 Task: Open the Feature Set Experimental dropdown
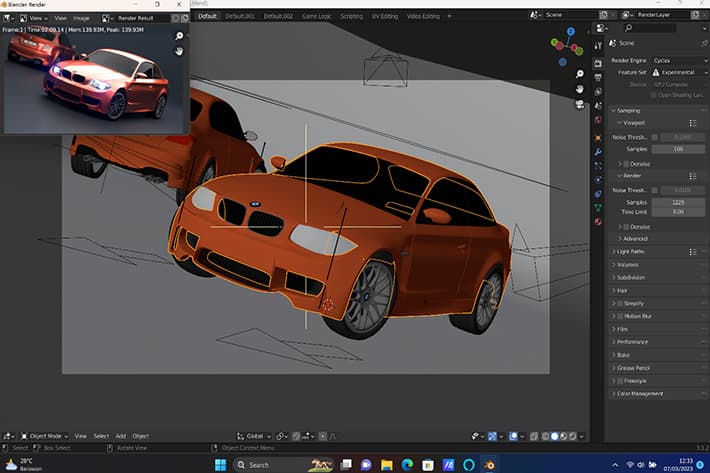pos(680,72)
